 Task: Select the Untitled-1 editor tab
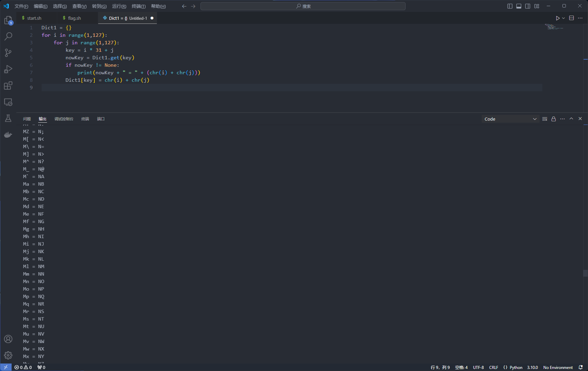[127, 18]
